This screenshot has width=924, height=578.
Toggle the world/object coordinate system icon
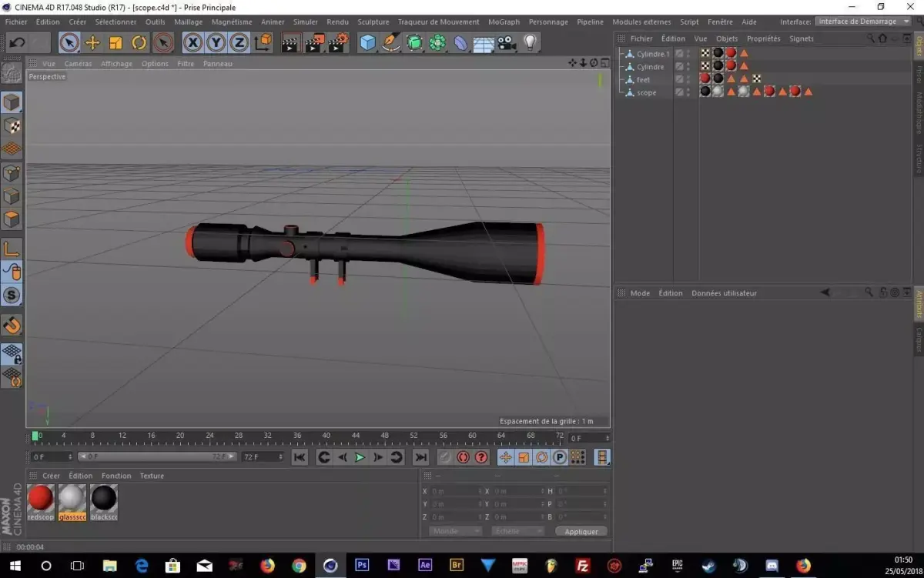263,43
